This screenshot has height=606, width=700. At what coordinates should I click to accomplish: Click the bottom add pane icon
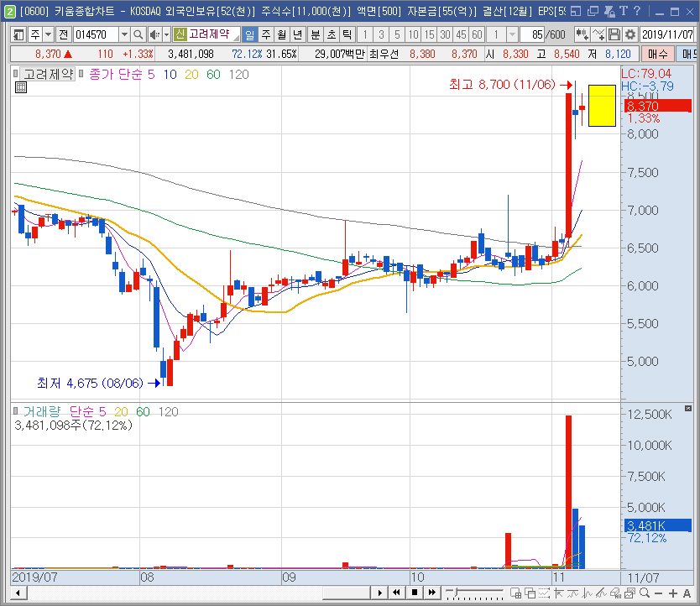click(x=515, y=593)
